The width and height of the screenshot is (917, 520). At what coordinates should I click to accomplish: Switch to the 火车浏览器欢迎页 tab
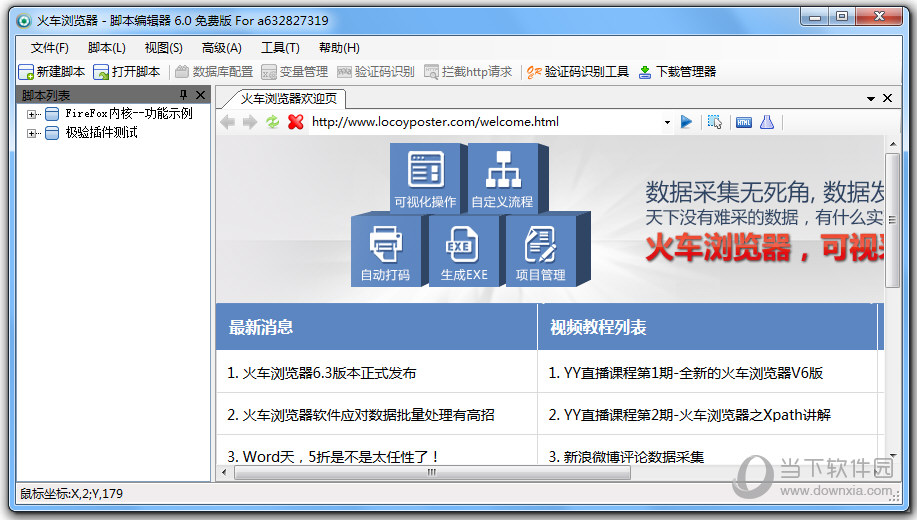click(289, 98)
